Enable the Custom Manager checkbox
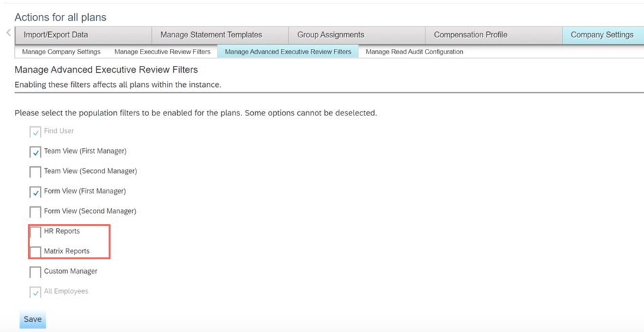This screenshot has height=332, width=644. point(35,272)
